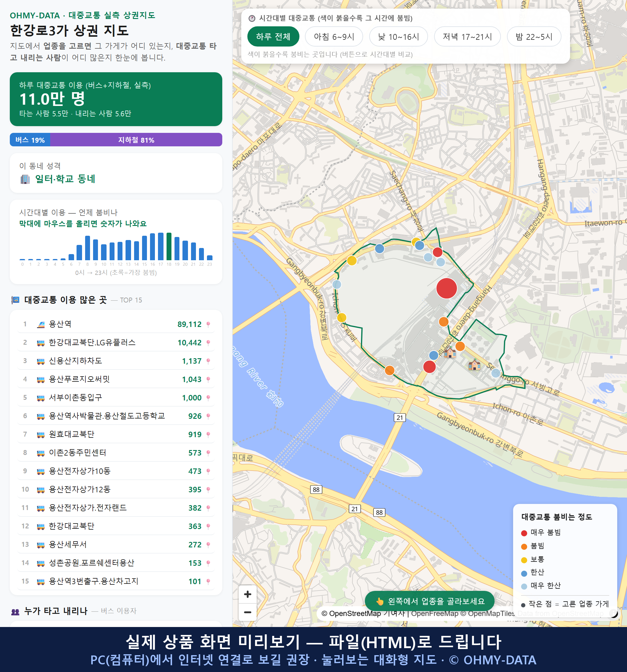
Task: Click the green bar at hour 18 in chart
Action: tap(169, 246)
